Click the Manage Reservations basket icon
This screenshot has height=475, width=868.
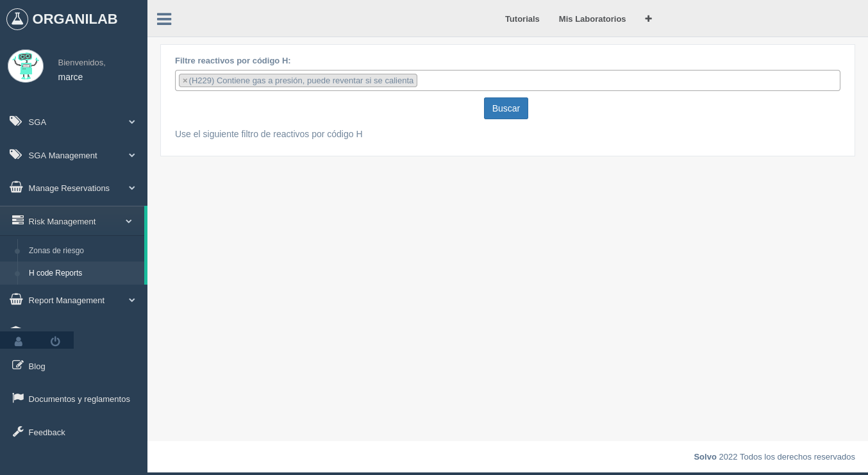pos(15,187)
